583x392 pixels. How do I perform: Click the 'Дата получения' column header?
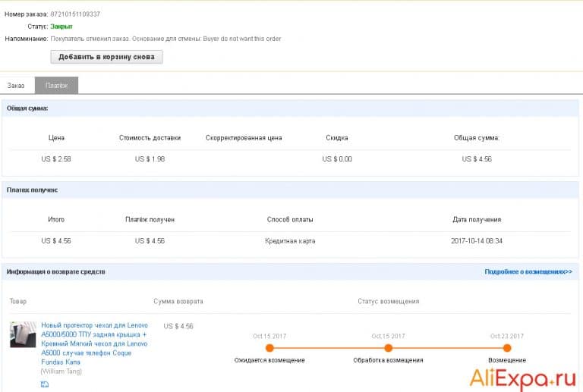point(477,219)
